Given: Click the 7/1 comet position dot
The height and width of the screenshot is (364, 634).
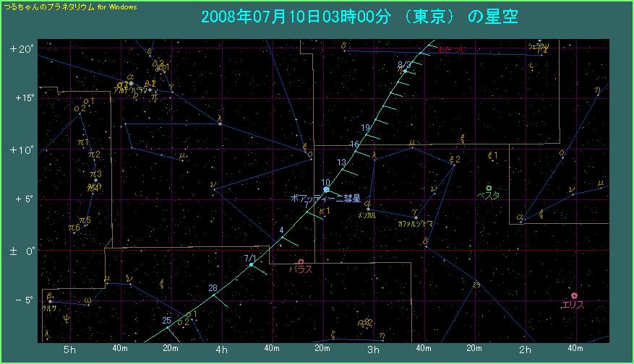Looking at the screenshot, I should (251, 265).
